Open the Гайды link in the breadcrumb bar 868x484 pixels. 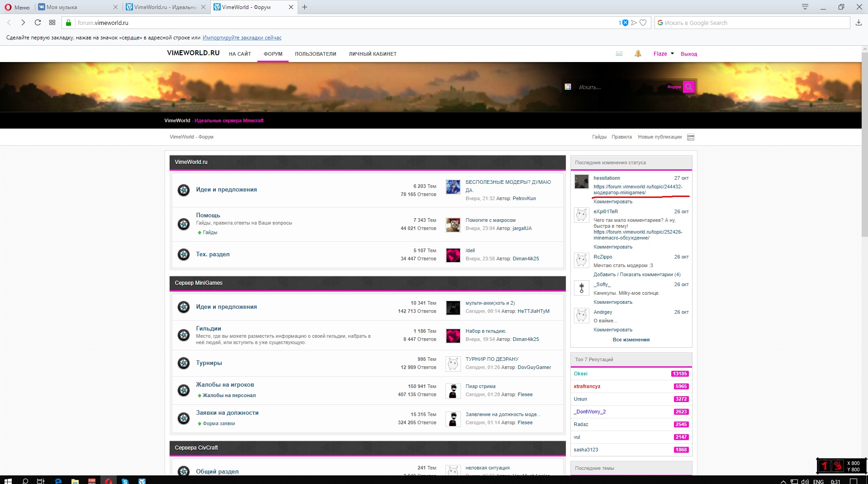599,137
